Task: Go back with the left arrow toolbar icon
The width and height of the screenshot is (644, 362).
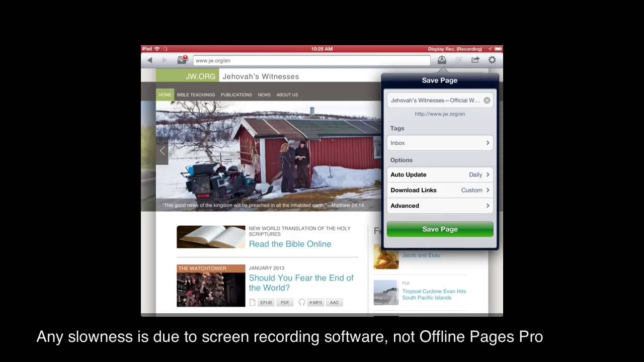Action: point(149,60)
